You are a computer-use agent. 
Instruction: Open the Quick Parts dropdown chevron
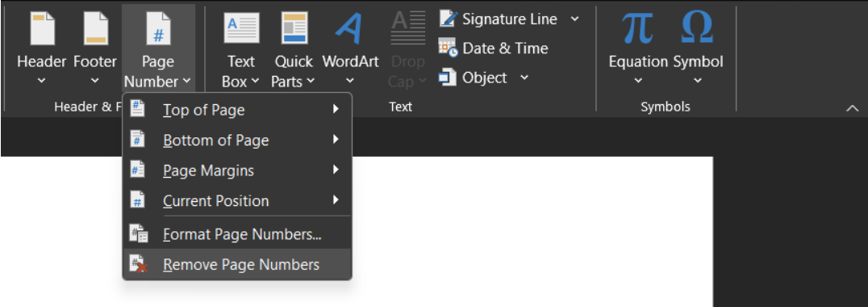[x=311, y=82]
